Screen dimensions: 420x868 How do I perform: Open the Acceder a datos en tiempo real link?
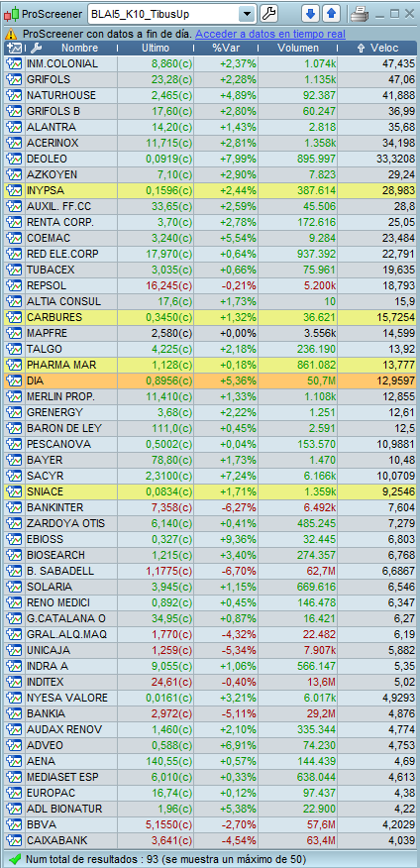click(270, 35)
